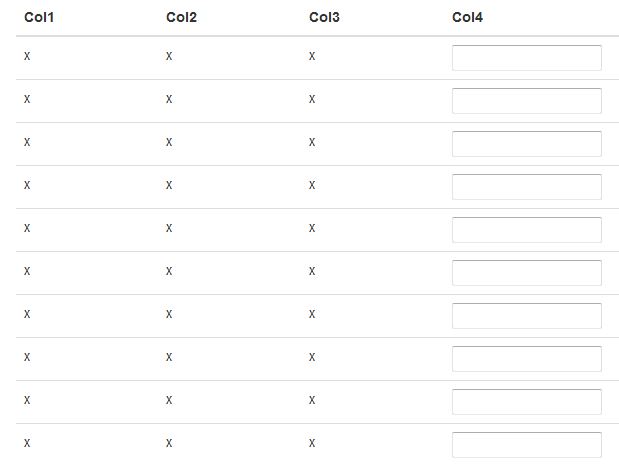Click the X in Col3 of the fifth row
Image resolution: width=619 pixels, height=473 pixels.
[x=312, y=229]
